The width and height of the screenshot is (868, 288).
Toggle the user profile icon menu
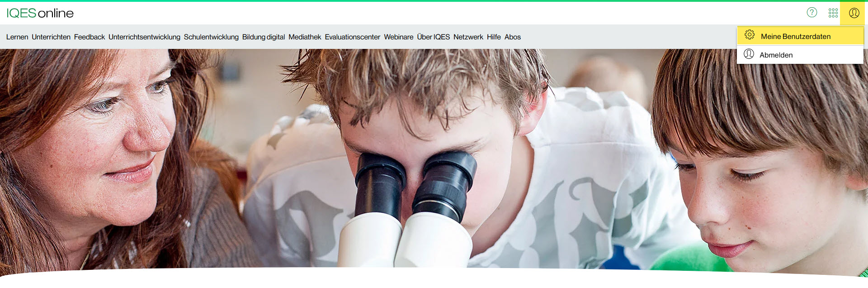[x=854, y=13]
